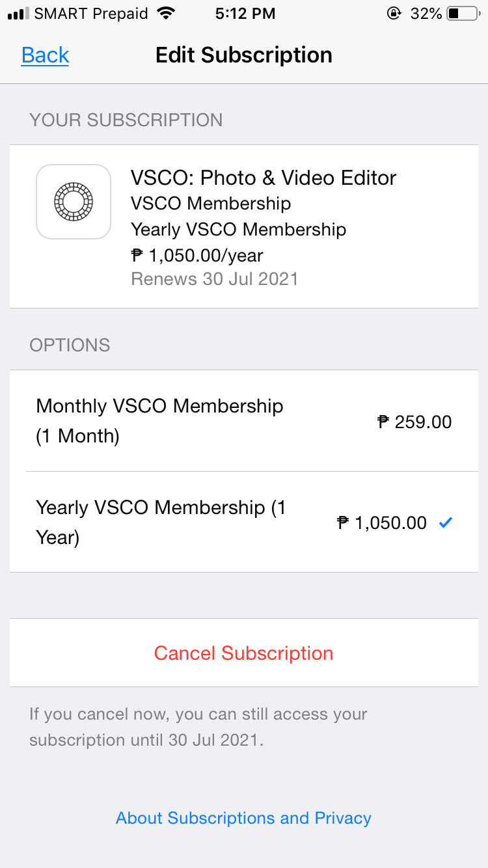Image resolution: width=488 pixels, height=868 pixels.
Task: Tap the cellular signal bars icon
Action: click(18, 14)
